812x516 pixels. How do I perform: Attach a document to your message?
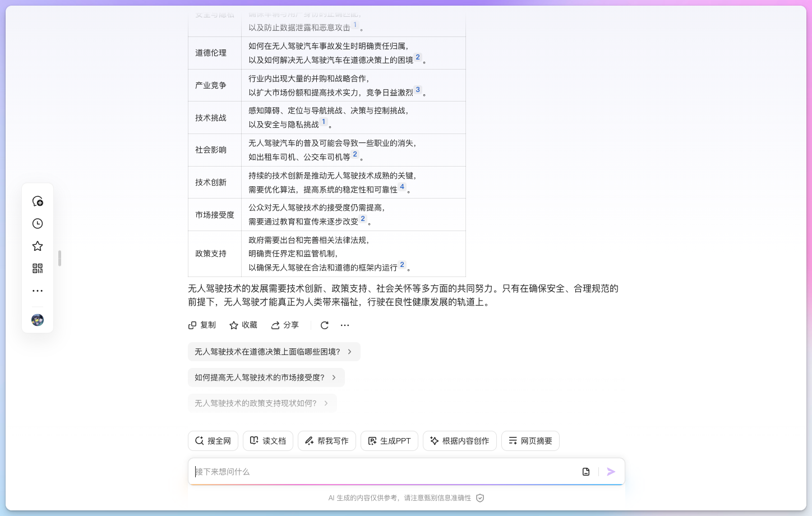586,472
